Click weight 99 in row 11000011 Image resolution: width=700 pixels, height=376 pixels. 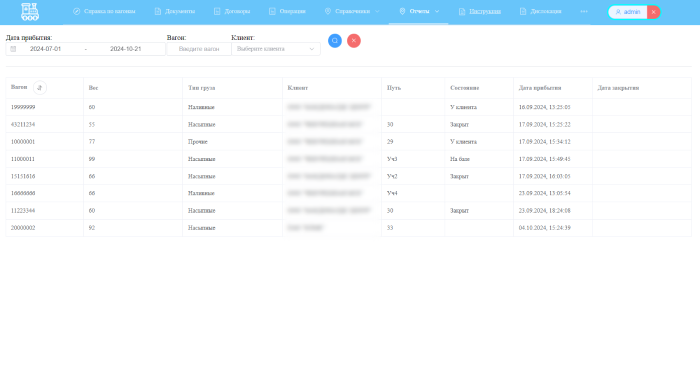point(92,159)
